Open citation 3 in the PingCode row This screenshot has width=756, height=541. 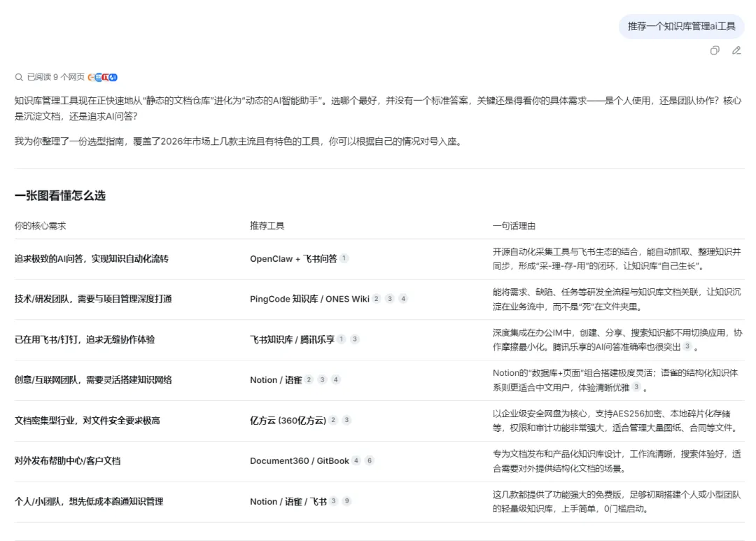point(390,299)
